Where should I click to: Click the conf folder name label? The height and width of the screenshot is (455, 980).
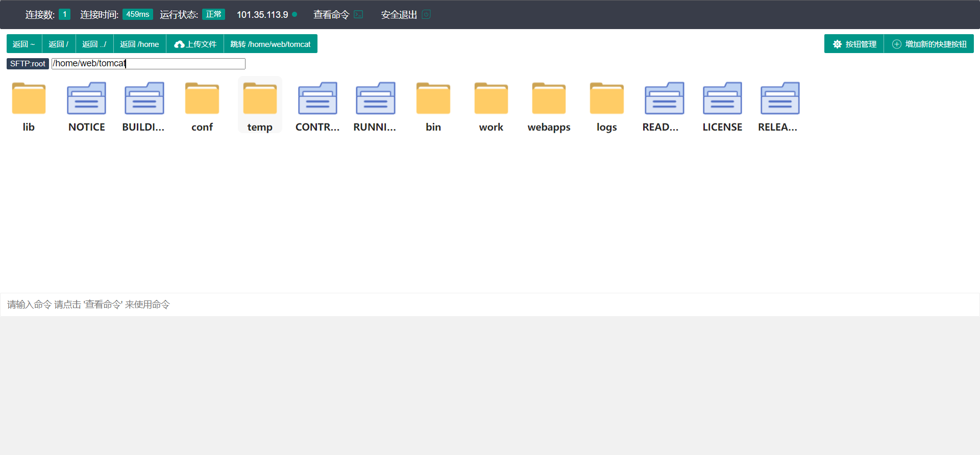tap(202, 127)
